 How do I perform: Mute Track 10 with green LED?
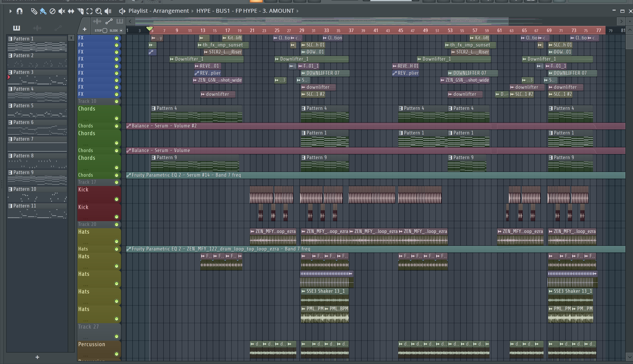pyautogui.click(x=116, y=101)
